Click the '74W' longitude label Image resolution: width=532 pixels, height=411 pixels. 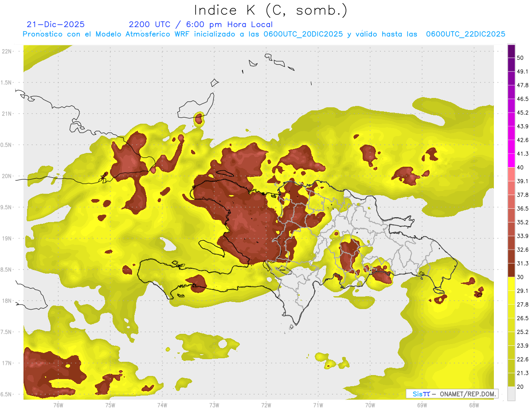pyautogui.click(x=162, y=405)
